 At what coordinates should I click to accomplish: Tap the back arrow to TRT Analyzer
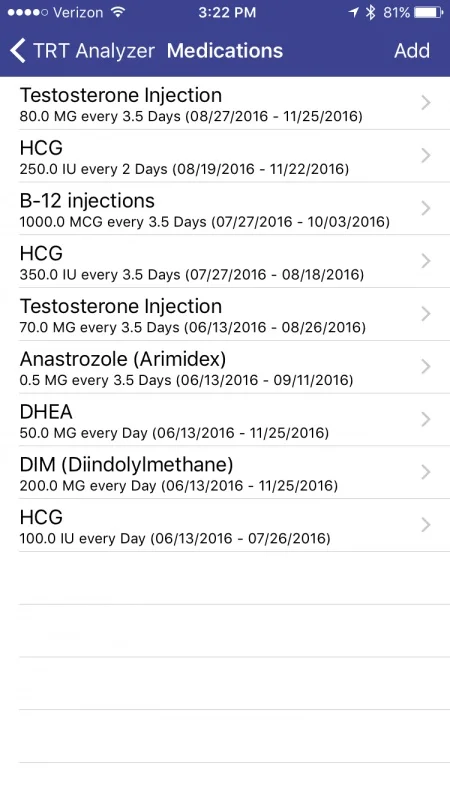tap(17, 51)
